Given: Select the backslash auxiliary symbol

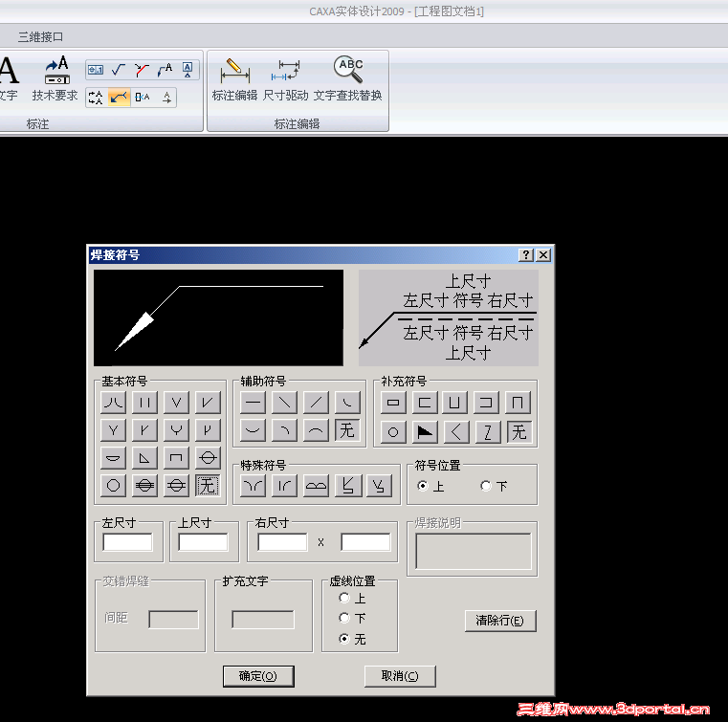Looking at the screenshot, I should coord(285,403).
